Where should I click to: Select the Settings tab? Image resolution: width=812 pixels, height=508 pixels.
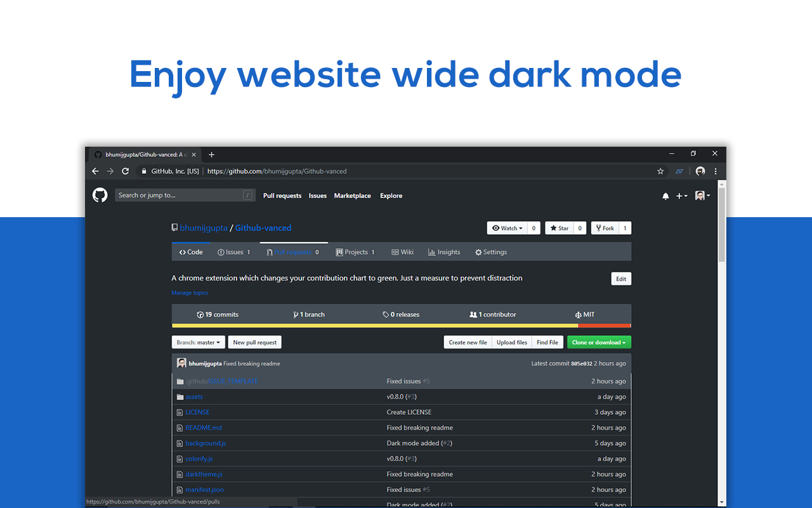coord(491,252)
